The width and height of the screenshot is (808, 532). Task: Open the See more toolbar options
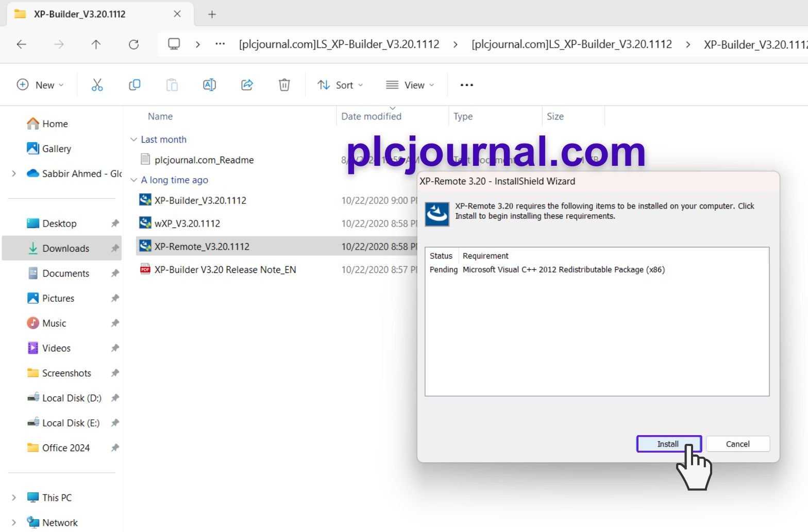[466, 85]
